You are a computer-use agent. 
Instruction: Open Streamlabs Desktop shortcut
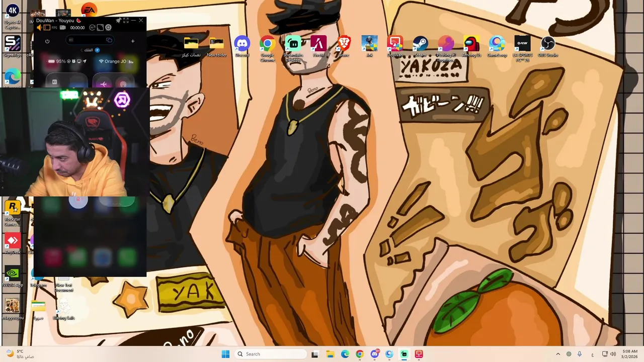(x=293, y=49)
